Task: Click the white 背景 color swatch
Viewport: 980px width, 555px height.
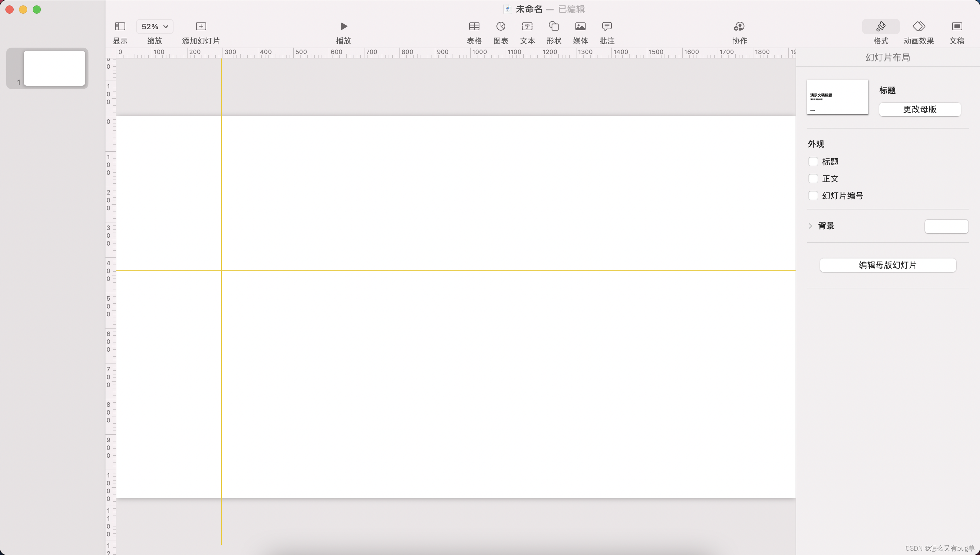Action: coord(946,226)
